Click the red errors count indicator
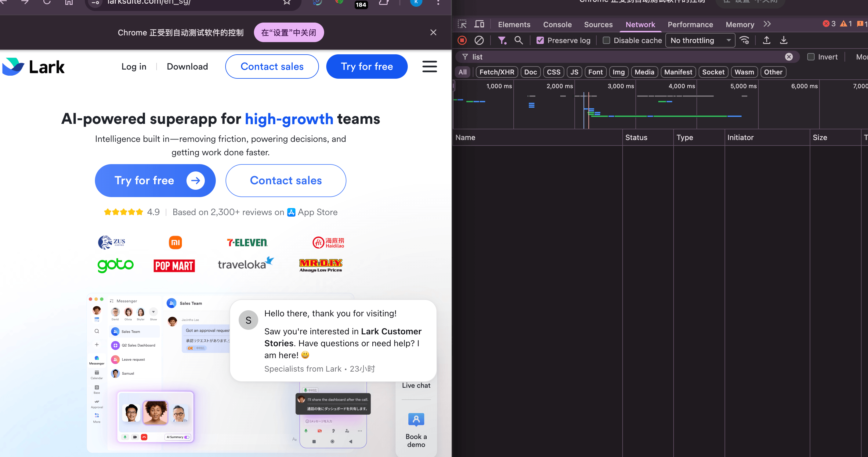The width and height of the screenshot is (868, 457). coord(829,23)
